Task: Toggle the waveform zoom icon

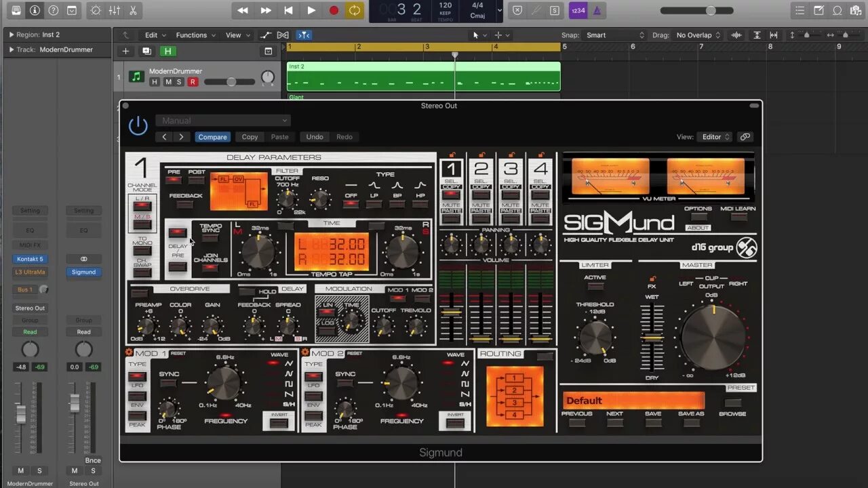Action: coord(736,35)
